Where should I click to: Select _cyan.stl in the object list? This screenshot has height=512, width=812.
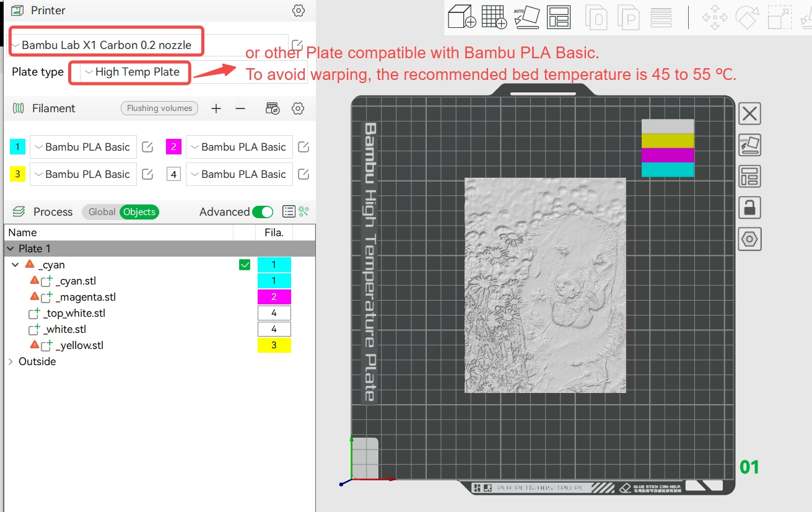[76, 281]
